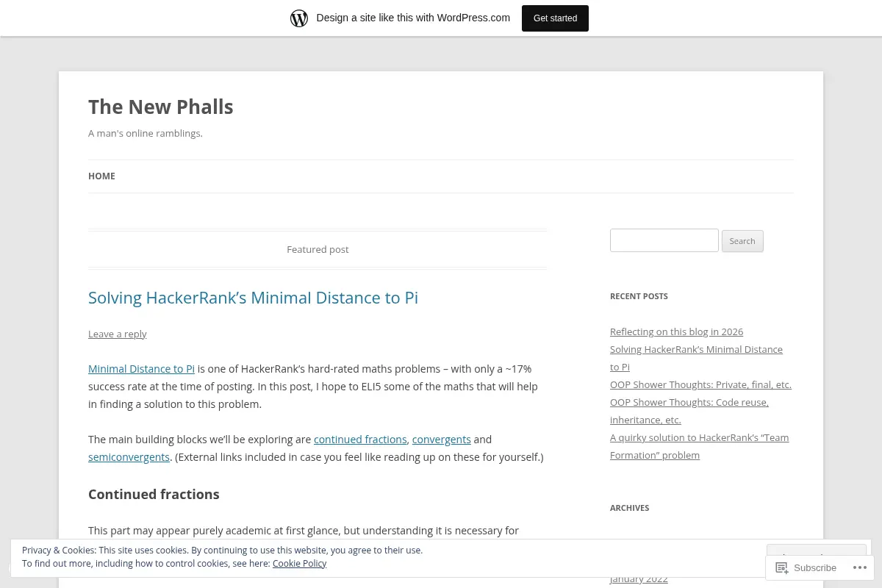Open recent post Reflecting on this blog in 2026
The width and height of the screenshot is (882, 588).
(676, 331)
